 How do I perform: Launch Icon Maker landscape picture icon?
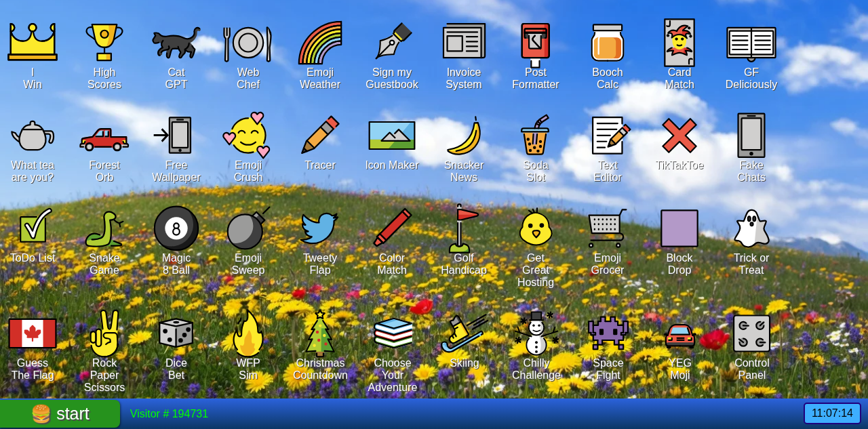tap(392, 135)
